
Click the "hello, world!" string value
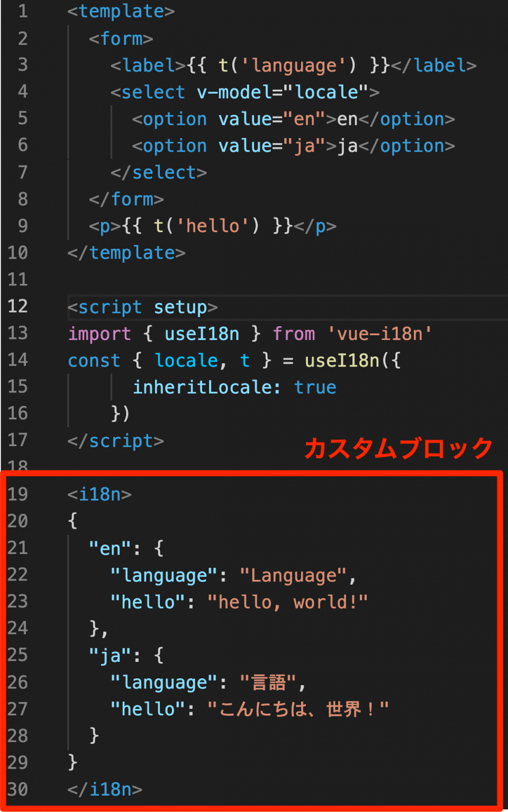[288, 602]
